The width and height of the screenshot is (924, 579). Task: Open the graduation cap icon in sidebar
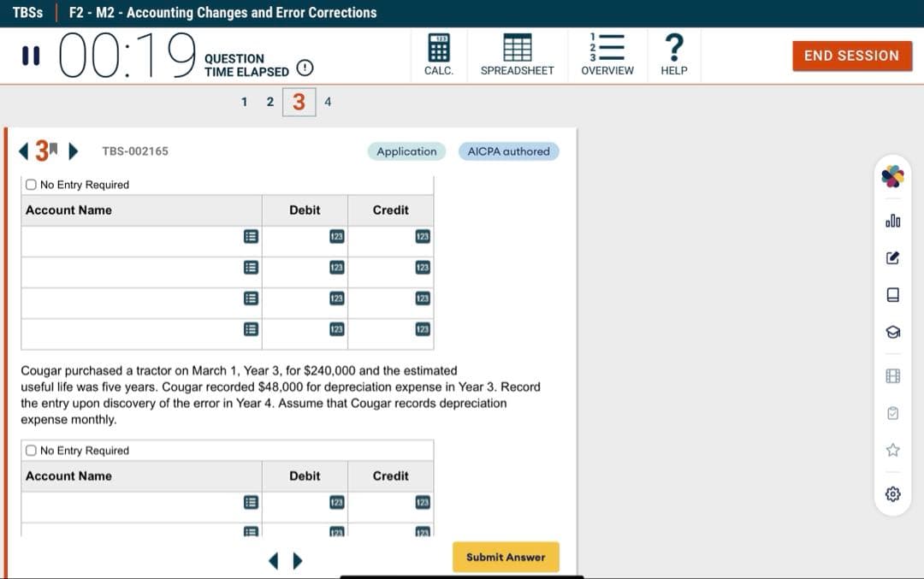click(x=892, y=332)
